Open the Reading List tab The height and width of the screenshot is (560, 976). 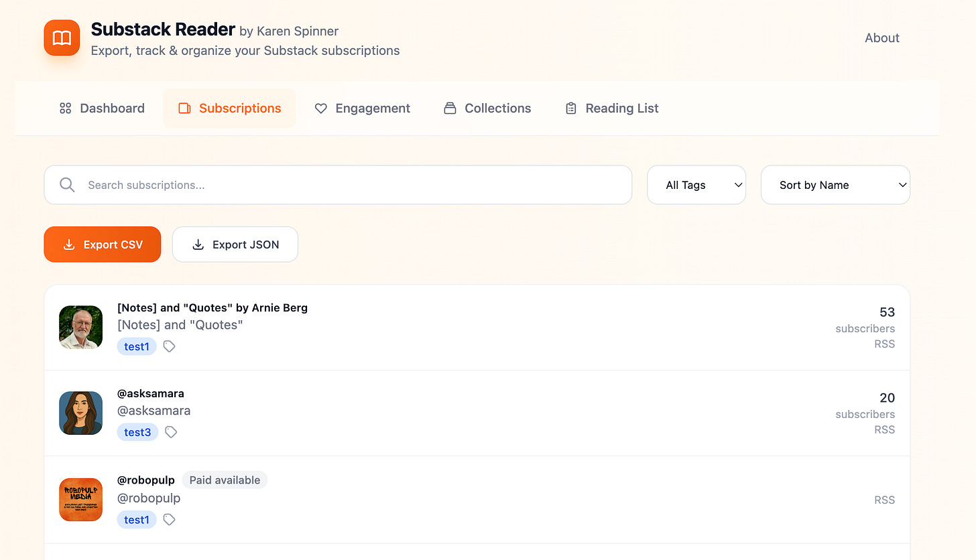pos(611,108)
